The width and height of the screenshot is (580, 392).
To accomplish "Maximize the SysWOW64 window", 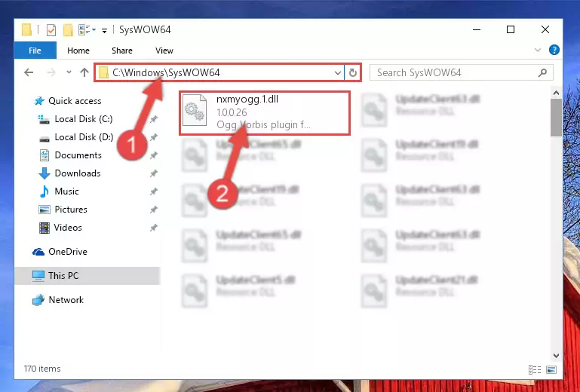I will click(511, 30).
